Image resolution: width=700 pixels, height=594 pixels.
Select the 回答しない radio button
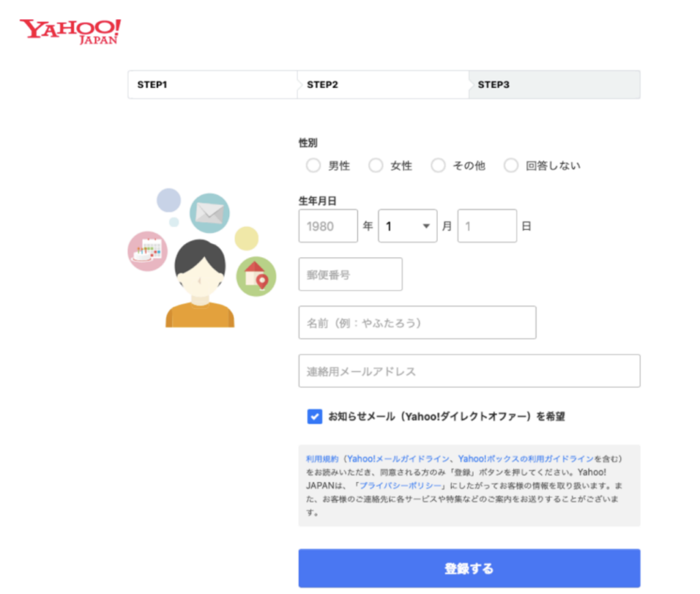tap(511, 165)
